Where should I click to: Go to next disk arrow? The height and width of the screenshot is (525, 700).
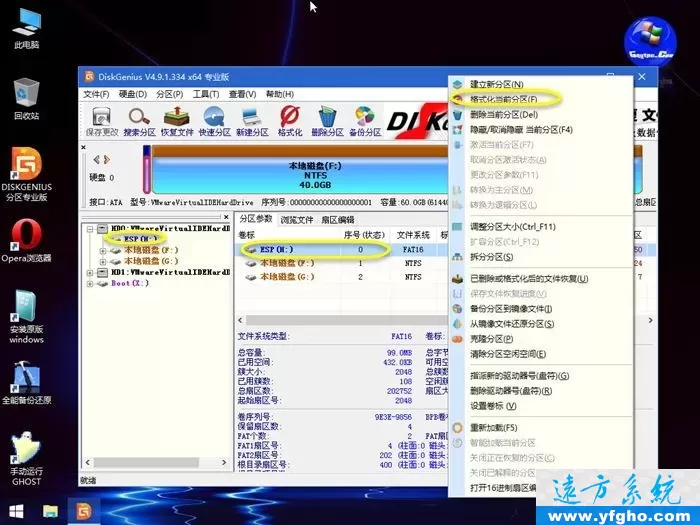tap(107, 159)
